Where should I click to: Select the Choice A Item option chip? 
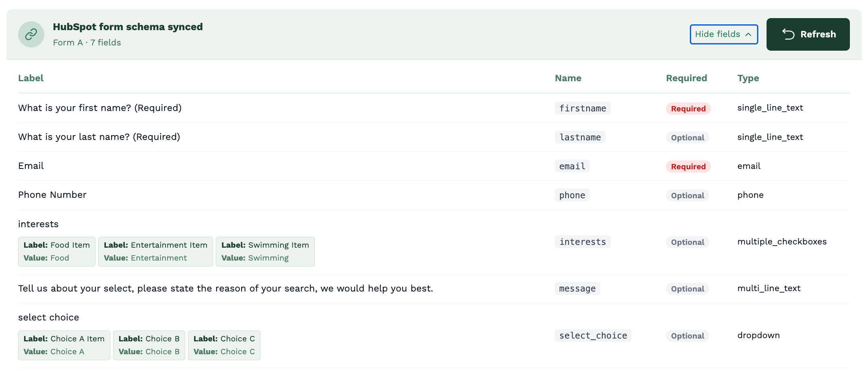pos(64,345)
